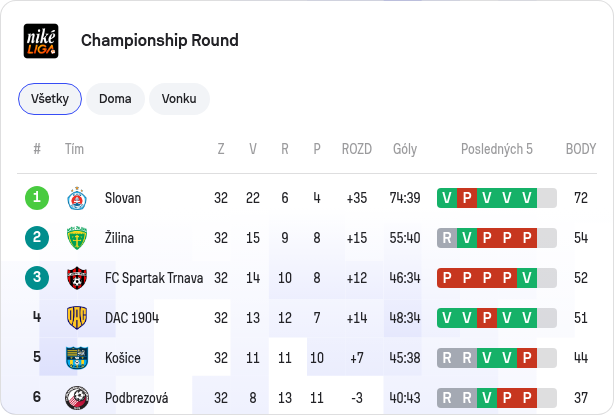Screen dimensions: 614x415
Task: Open the FC Spartak Trnava team link
Action: coord(154,278)
